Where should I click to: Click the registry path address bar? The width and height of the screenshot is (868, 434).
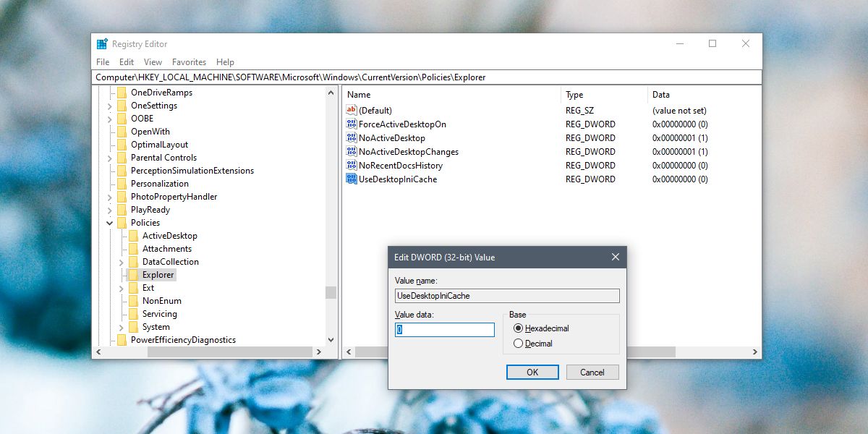[427, 77]
